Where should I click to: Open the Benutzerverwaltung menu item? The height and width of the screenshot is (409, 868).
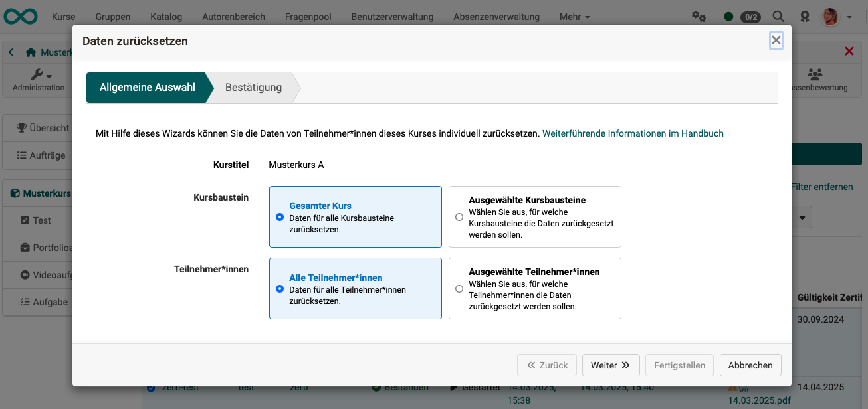click(x=392, y=17)
